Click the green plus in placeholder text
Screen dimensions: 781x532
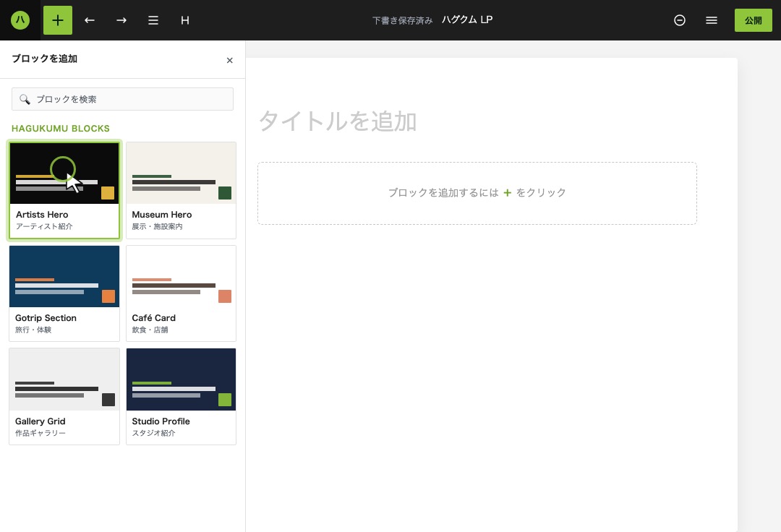(x=507, y=192)
